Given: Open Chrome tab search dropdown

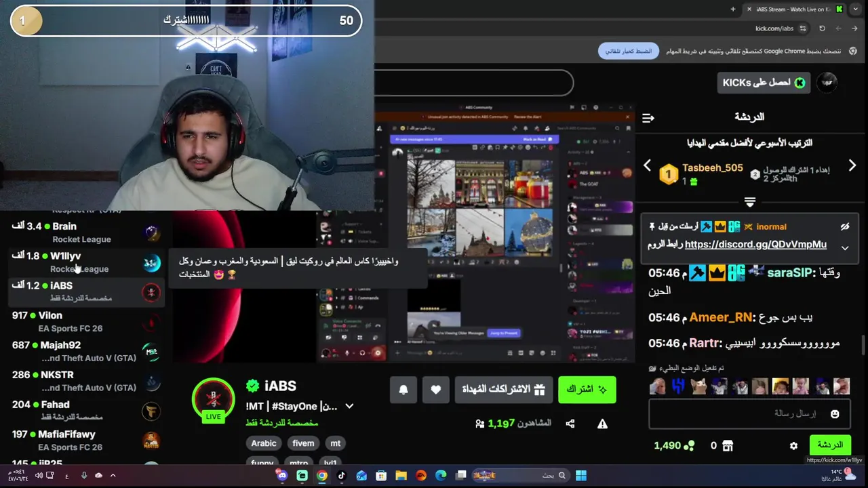Looking at the screenshot, I should tap(857, 9).
